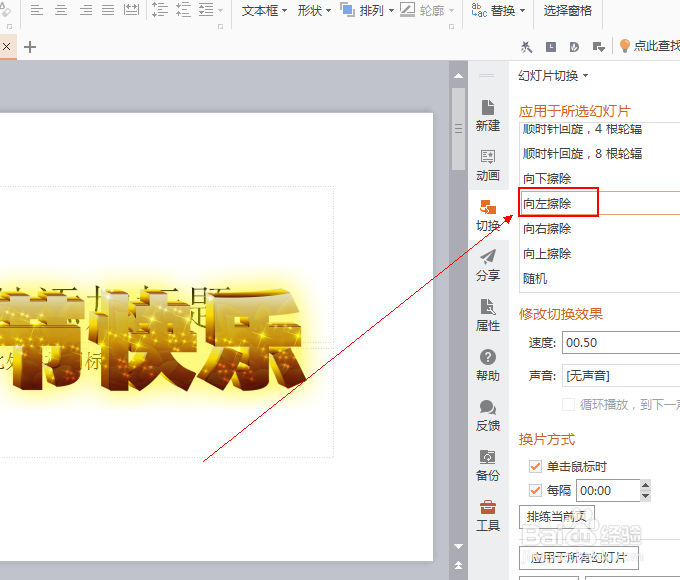Screen dimensions: 680x580
Task: Select 顺时针回旋，4 根轮辐 transition
Action: (600, 129)
